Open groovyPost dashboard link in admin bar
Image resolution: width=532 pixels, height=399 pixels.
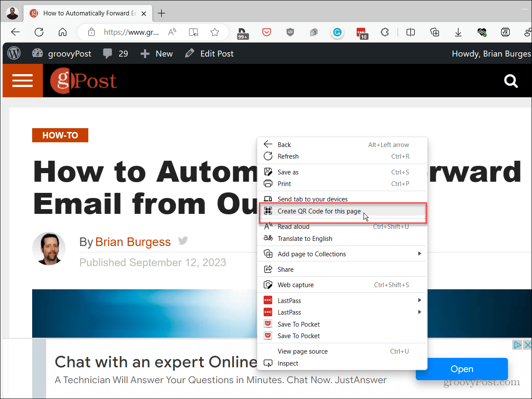62,54
